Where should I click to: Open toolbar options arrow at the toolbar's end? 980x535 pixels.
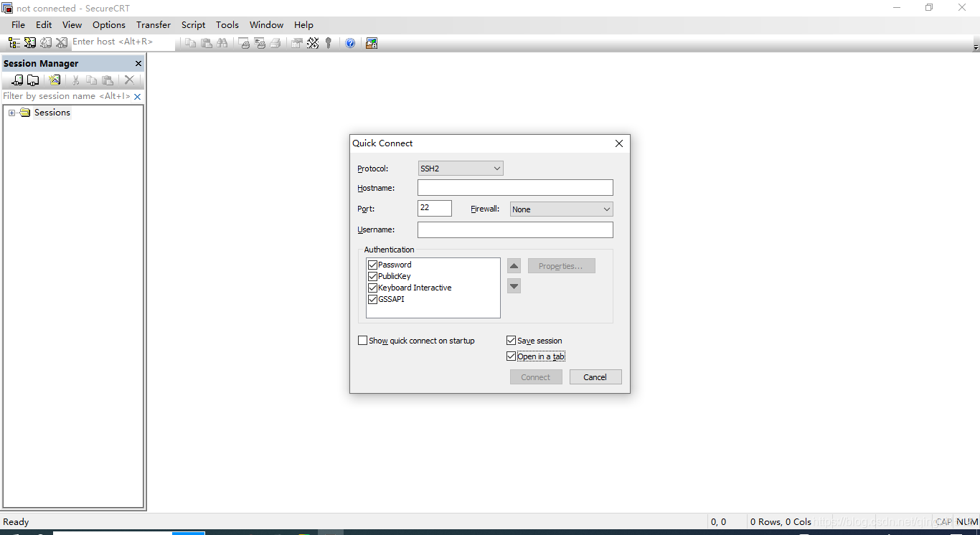976,47
